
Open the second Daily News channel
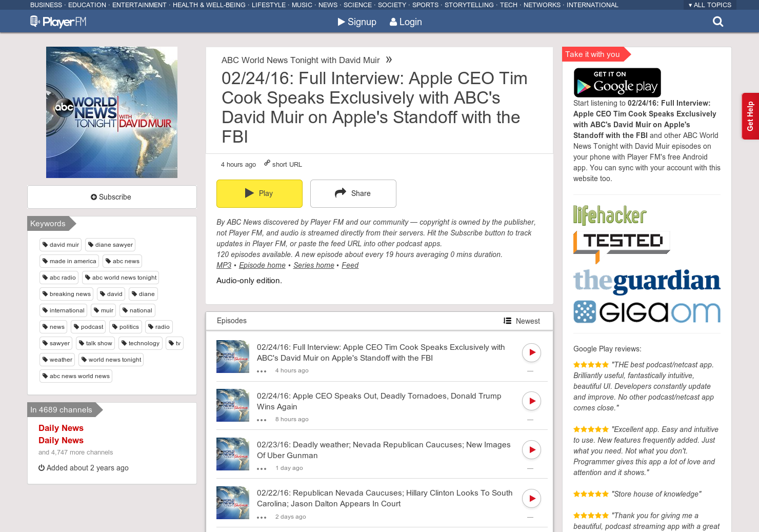[x=61, y=440]
